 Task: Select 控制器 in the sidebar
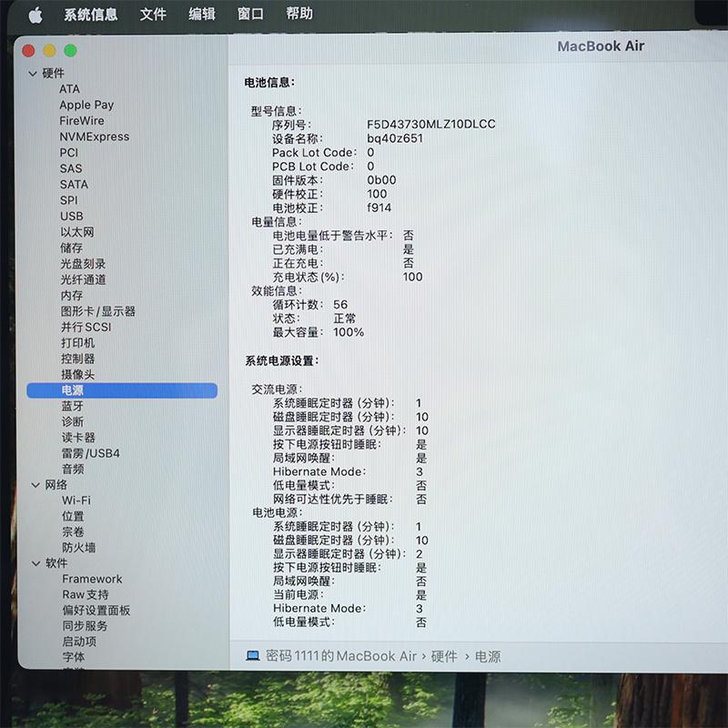pos(78,359)
